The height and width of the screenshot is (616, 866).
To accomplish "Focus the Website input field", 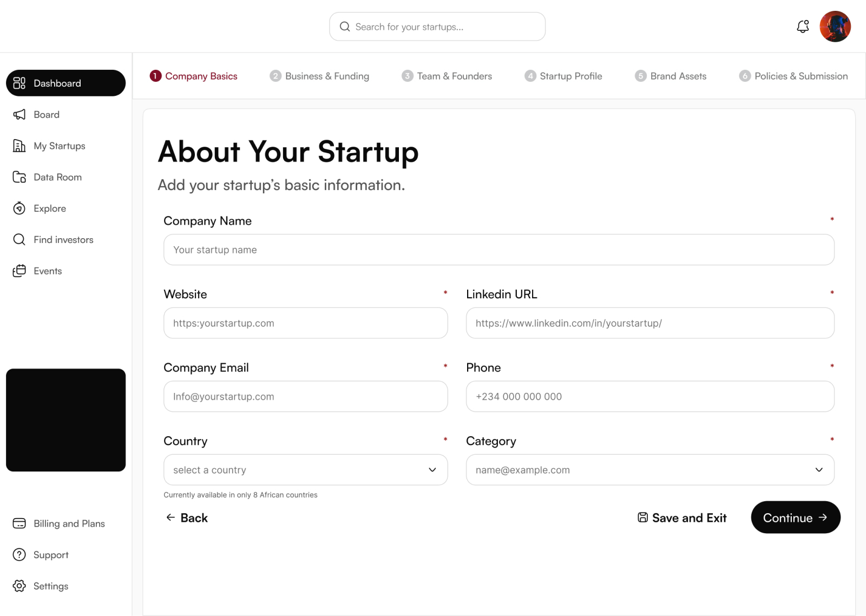I will (x=305, y=323).
